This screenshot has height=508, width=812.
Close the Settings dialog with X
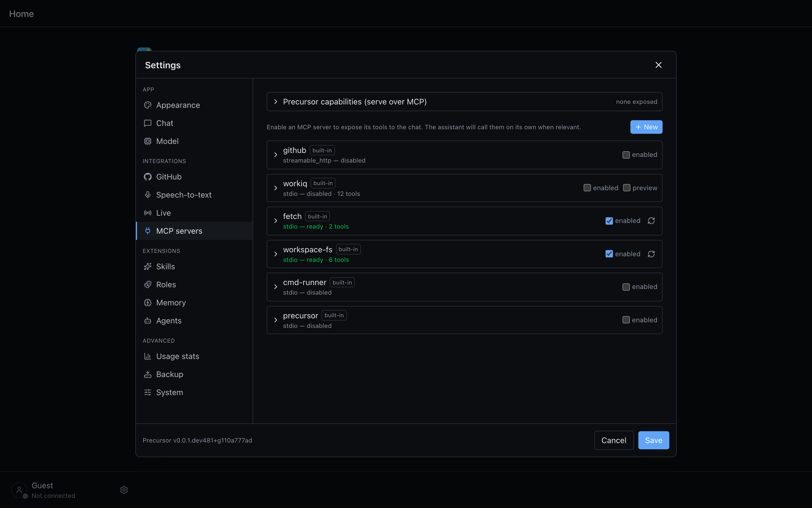point(659,65)
